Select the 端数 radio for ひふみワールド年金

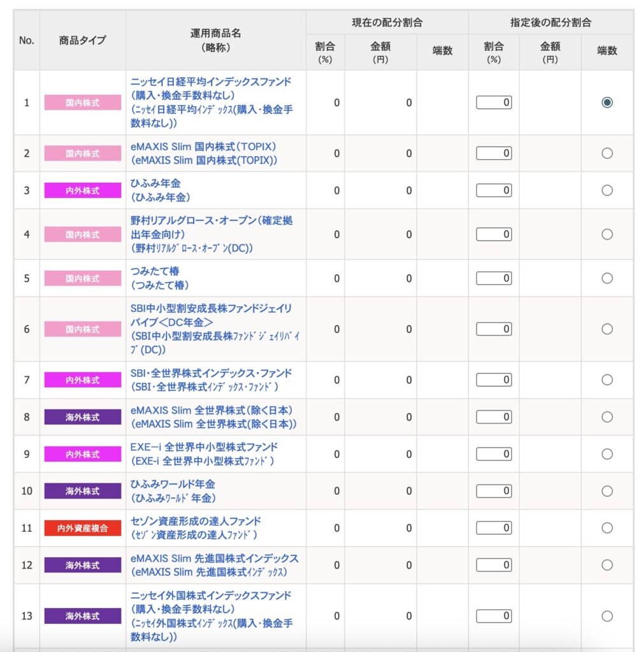click(x=606, y=491)
